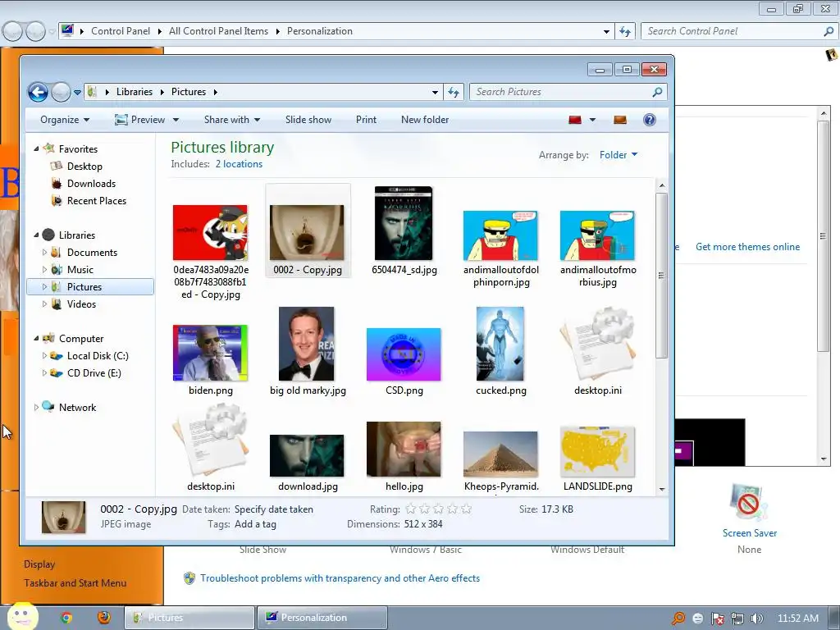Set the rating to one star
Viewport: 840px width, 630px height.
[x=411, y=509]
